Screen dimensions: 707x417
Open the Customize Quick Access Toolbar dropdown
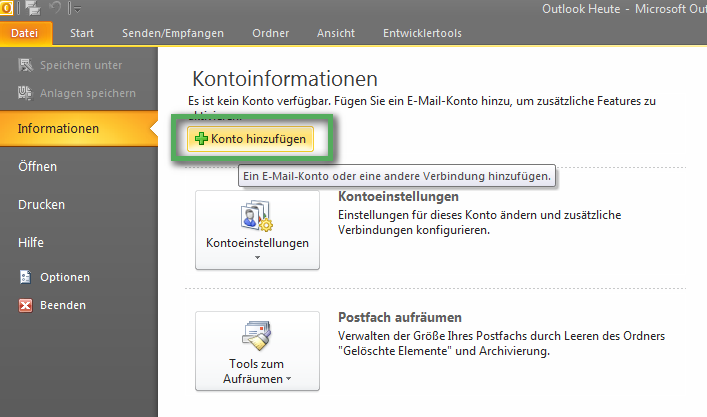(x=77, y=9)
